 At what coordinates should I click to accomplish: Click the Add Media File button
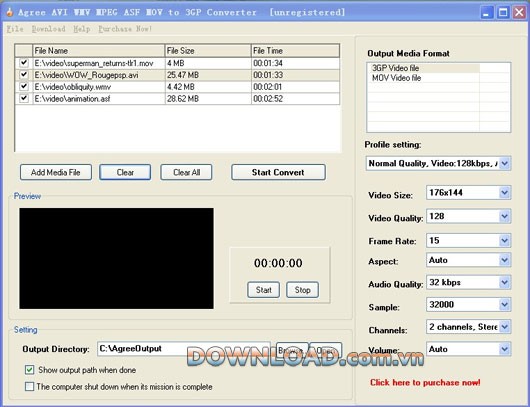(56, 172)
